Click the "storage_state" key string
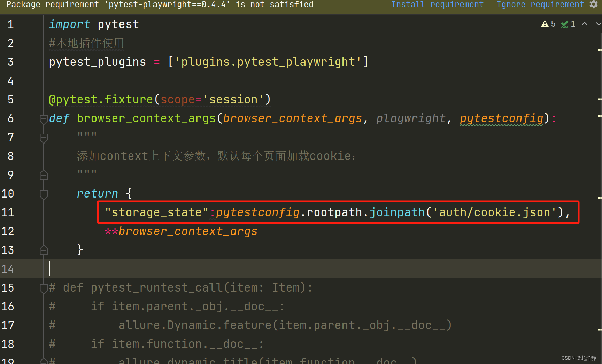Image resolution: width=602 pixels, height=364 pixels. (156, 212)
